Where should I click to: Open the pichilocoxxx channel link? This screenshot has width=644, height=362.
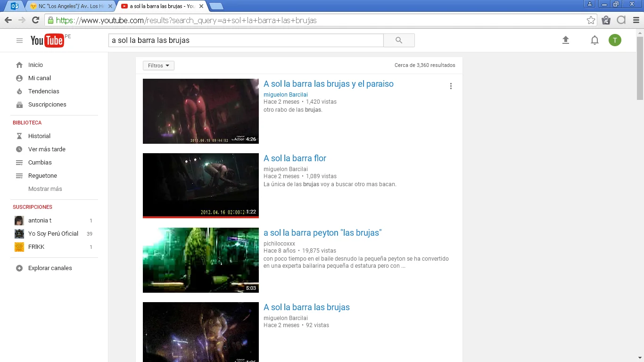pos(279,244)
